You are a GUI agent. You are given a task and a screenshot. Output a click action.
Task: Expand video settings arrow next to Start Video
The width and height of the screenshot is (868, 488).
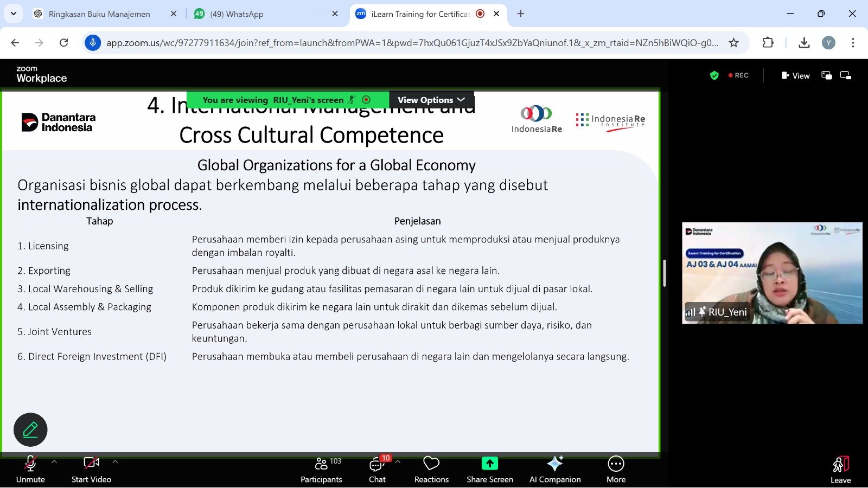coord(115,462)
